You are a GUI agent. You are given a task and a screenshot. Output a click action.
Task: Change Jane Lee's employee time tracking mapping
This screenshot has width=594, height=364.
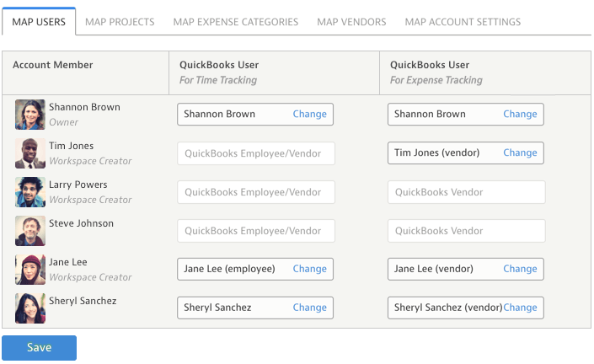click(x=309, y=270)
